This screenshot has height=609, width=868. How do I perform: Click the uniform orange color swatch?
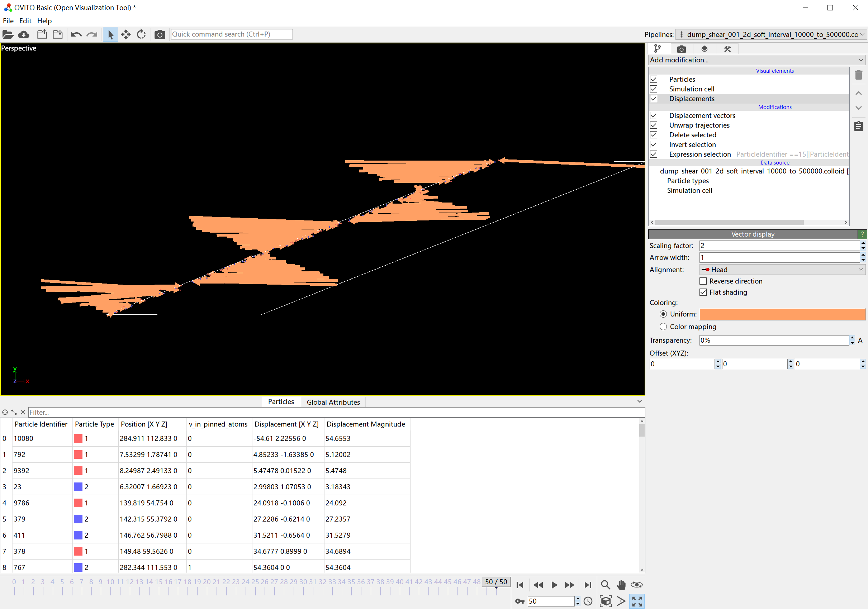click(782, 314)
